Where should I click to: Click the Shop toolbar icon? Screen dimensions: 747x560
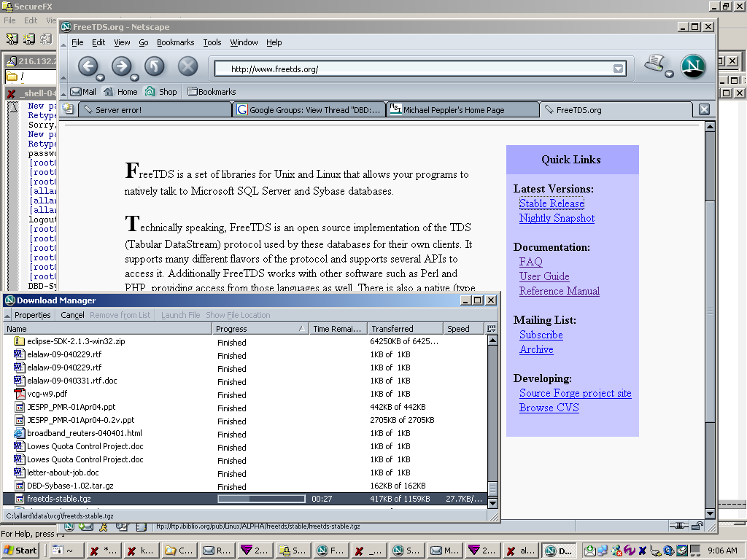(x=161, y=92)
